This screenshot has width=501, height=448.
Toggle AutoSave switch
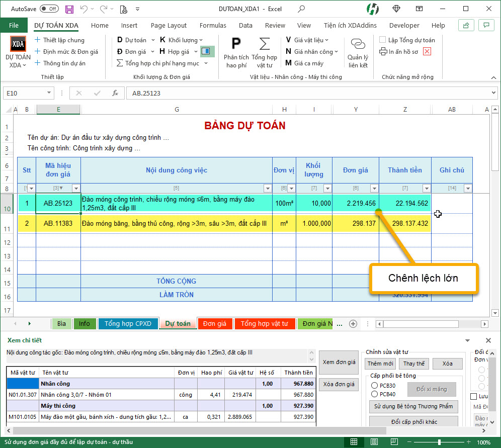[x=49, y=9]
